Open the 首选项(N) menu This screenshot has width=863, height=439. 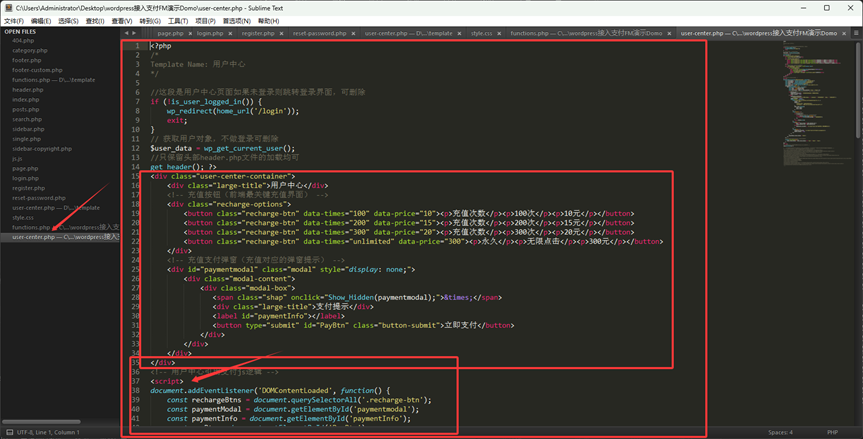pos(237,21)
